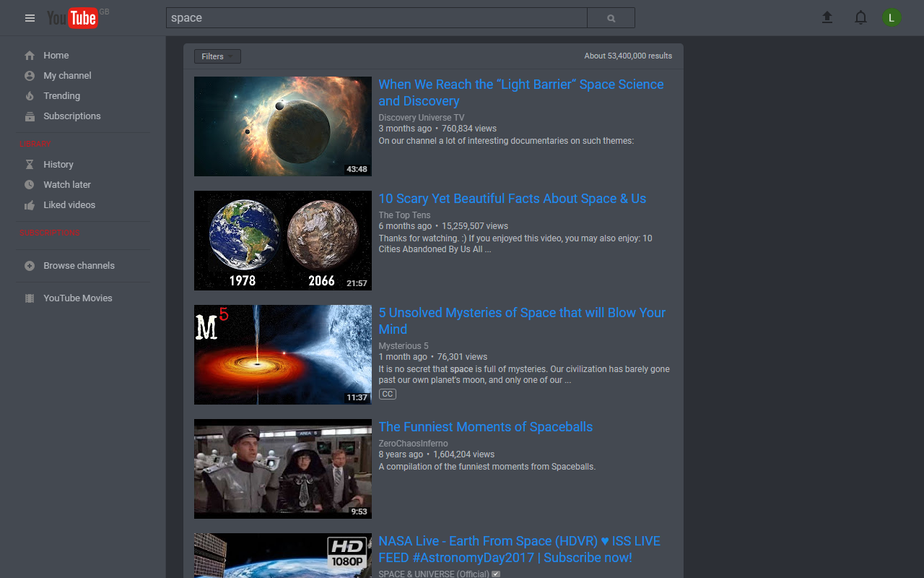Viewport: 924px width, 578px height.
Task: Click the Trending flame icon
Action: tap(30, 95)
